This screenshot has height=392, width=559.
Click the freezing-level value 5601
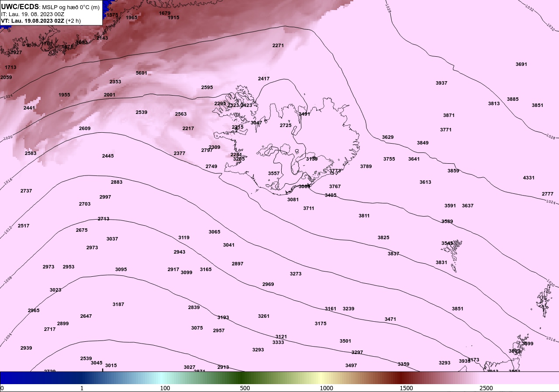tap(141, 73)
